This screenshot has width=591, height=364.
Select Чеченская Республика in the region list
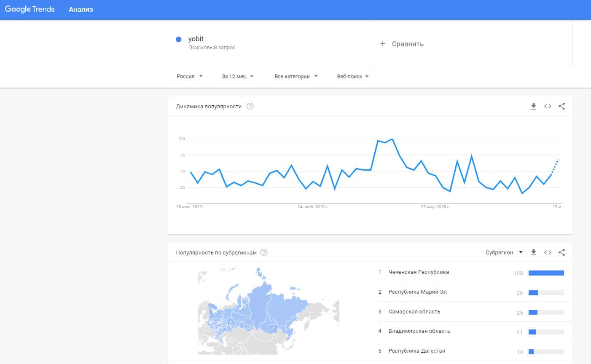(x=419, y=272)
